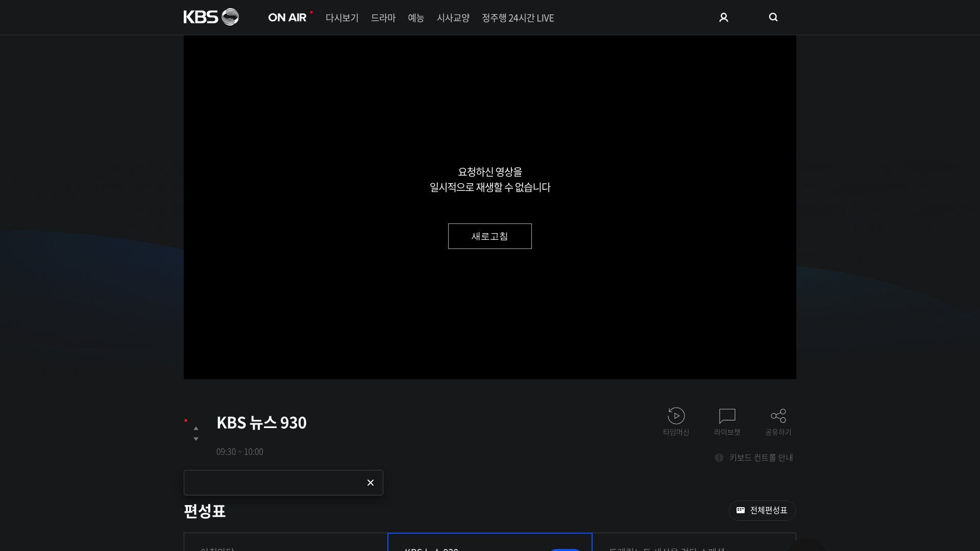Open the 라이브챗 chat icon
The width and height of the screenshot is (980, 551).
(727, 422)
